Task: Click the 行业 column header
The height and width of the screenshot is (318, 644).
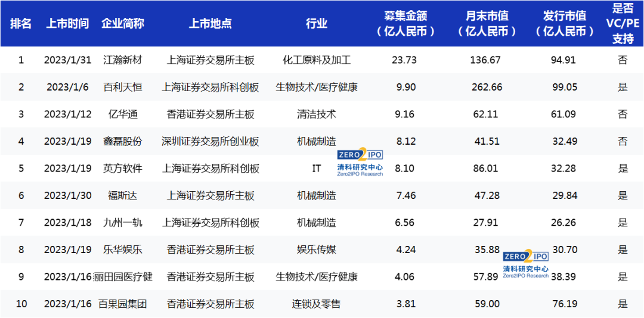Action: (x=317, y=24)
